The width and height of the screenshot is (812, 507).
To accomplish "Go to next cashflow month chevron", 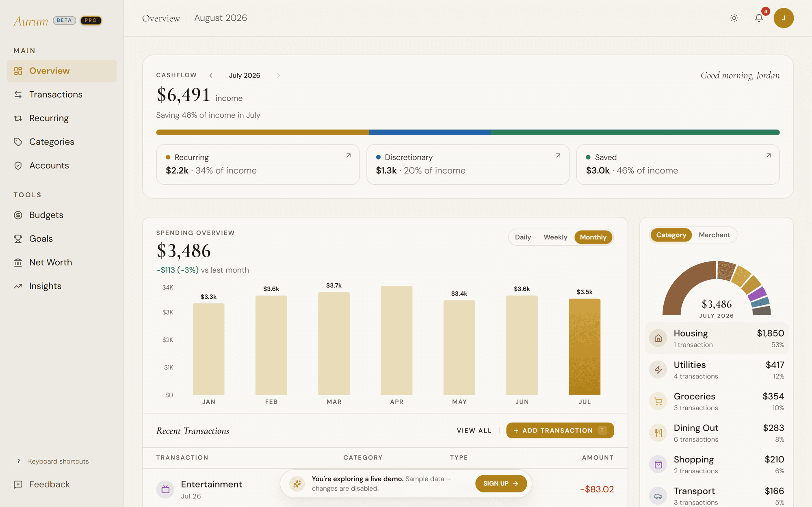I will click(x=278, y=76).
